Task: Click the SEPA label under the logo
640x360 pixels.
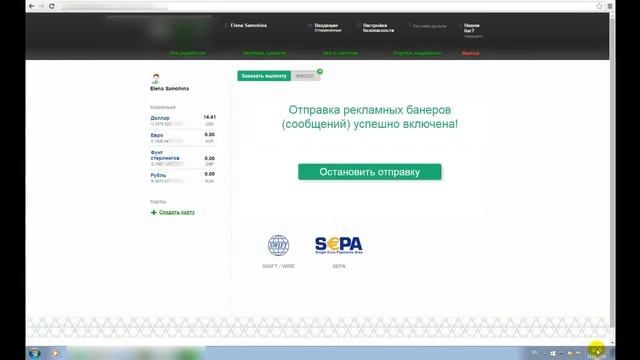Action: pos(339,266)
